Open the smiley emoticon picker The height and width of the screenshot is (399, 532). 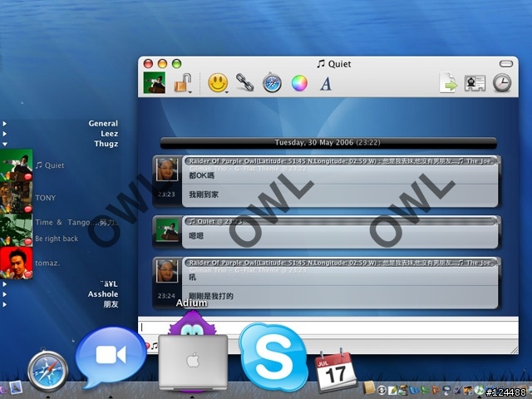point(218,83)
